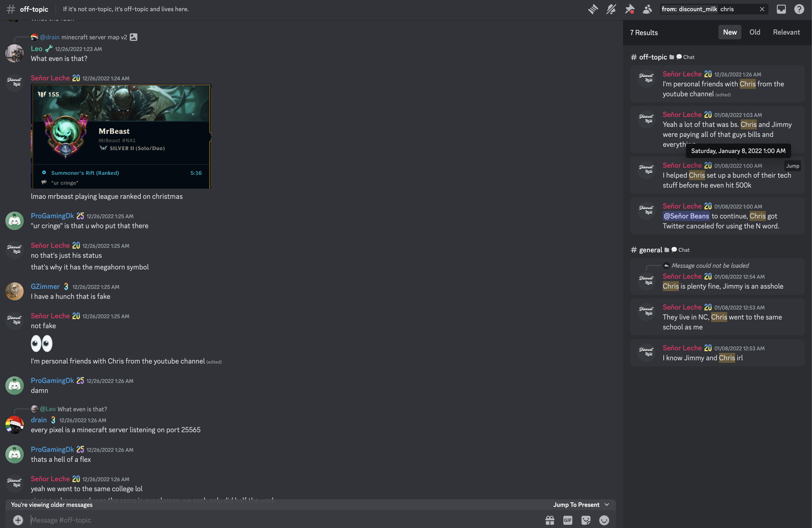Image resolution: width=812 pixels, height=528 pixels.
Task: Click 'Message could not be loaded' reply
Action: (710, 266)
